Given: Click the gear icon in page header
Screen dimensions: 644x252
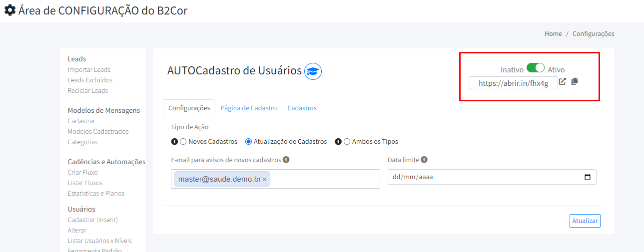Looking at the screenshot, I should [9, 10].
